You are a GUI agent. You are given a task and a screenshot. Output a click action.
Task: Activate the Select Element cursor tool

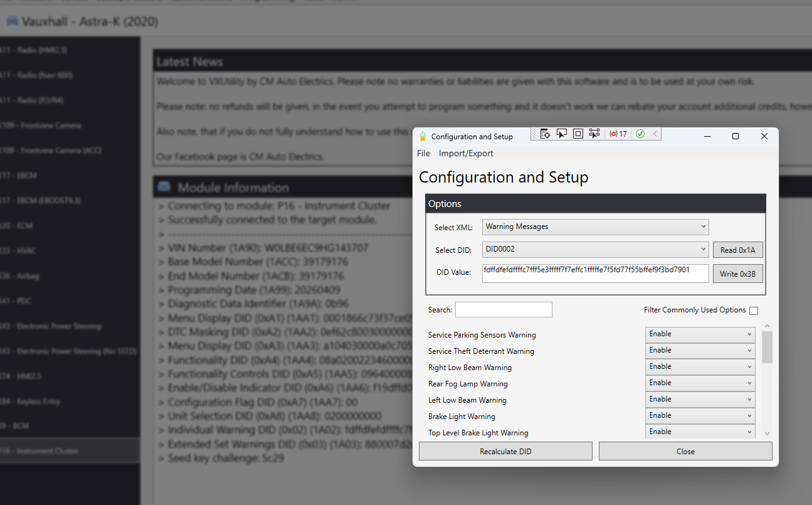(562, 134)
